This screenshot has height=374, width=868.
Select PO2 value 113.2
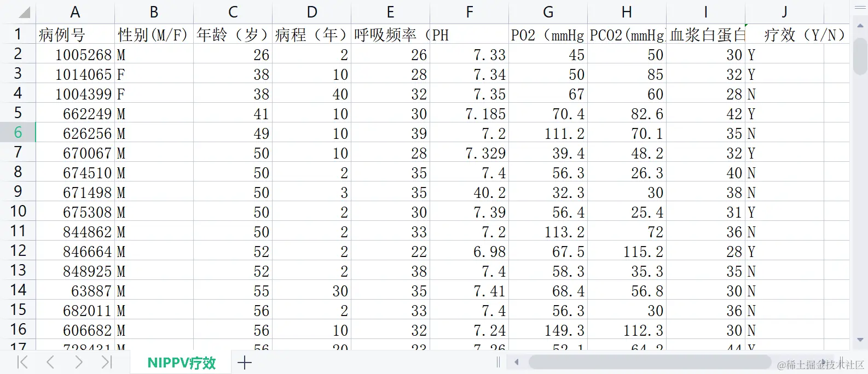[x=548, y=231]
